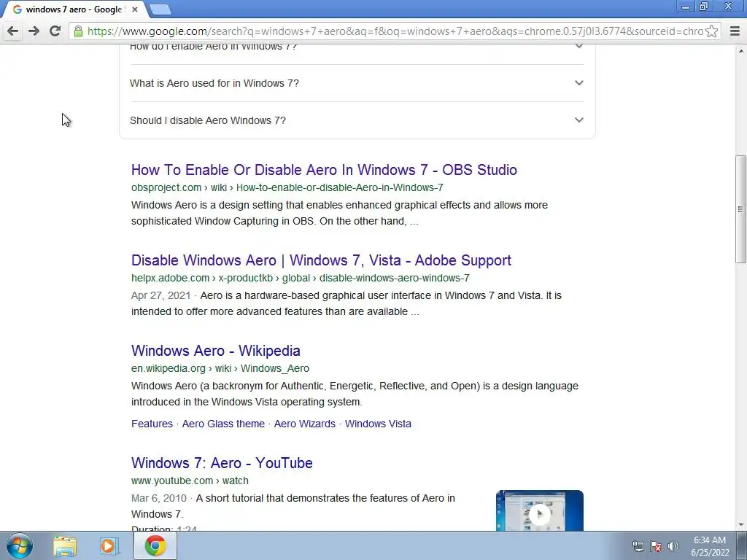Screen dimensions: 747x560
Task: Go back using the browser back arrow
Action: click(x=13, y=31)
